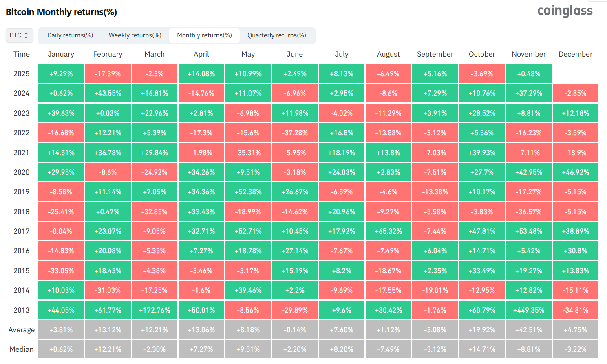This screenshot has width=607, height=364.
Task: Select the +42.51% November average cell
Action: coord(529,330)
